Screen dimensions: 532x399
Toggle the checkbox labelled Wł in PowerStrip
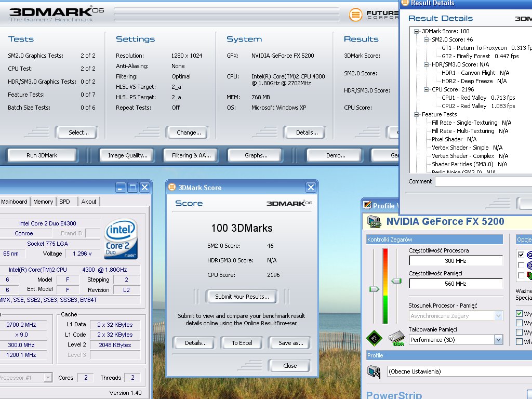519,342
